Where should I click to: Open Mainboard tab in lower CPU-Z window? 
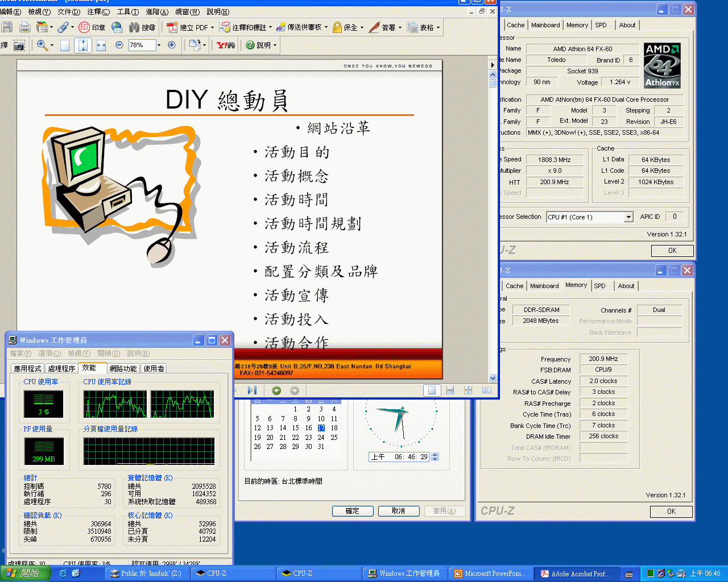[x=544, y=286]
